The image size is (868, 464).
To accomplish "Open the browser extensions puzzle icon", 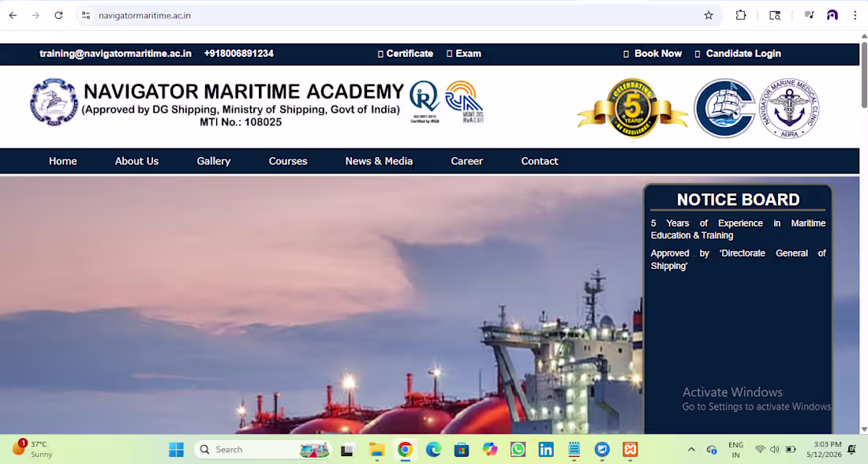I will (741, 16).
